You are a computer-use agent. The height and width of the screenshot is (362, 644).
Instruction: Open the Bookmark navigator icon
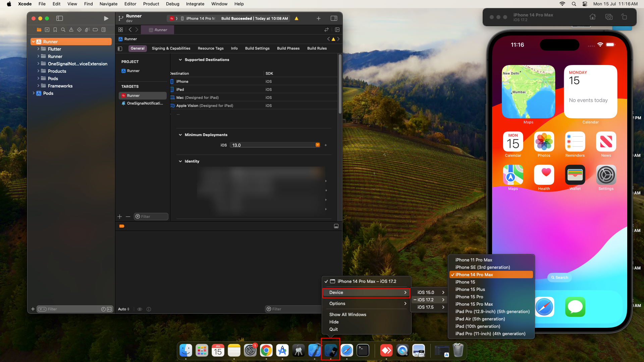pyautogui.click(x=55, y=29)
